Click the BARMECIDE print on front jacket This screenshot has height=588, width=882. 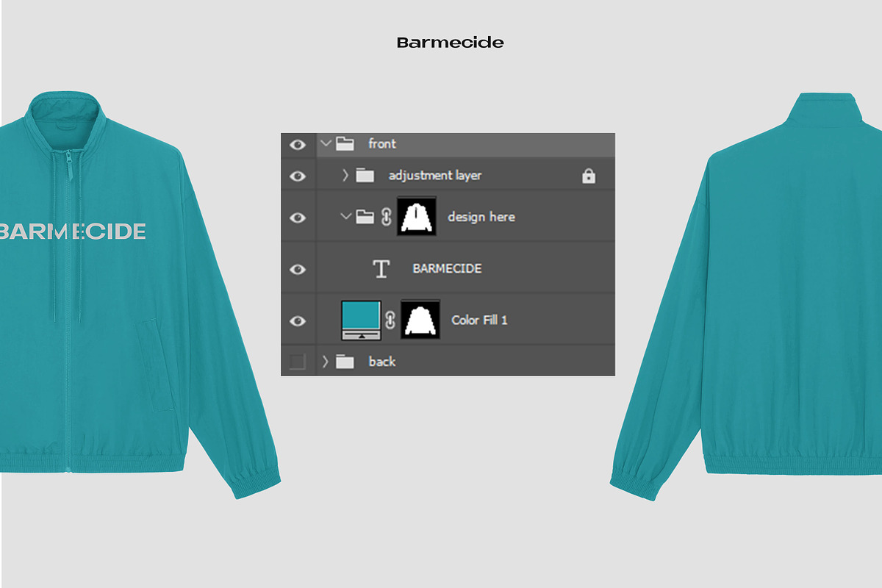pyautogui.click(x=73, y=232)
